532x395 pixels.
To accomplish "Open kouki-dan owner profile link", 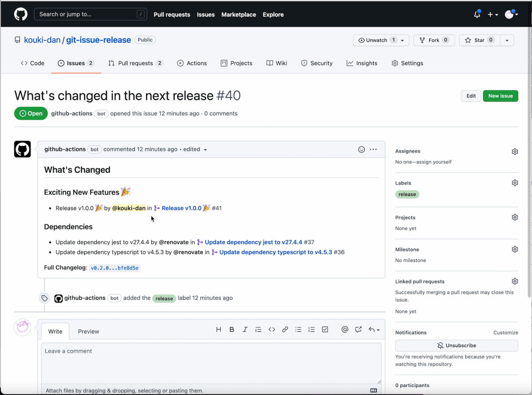I will pyautogui.click(x=42, y=40).
